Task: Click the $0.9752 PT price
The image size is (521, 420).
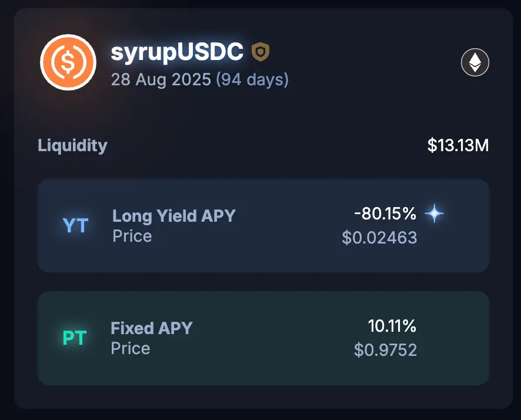Action: pyautogui.click(x=385, y=351)
